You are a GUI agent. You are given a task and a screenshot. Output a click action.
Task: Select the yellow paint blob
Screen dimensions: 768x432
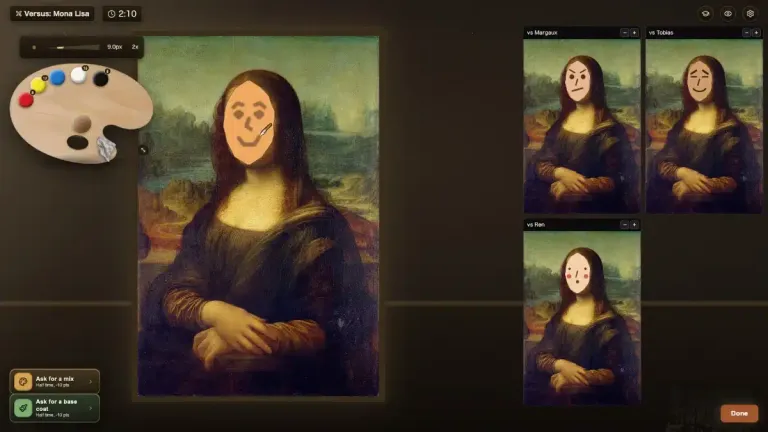[38, 85]
